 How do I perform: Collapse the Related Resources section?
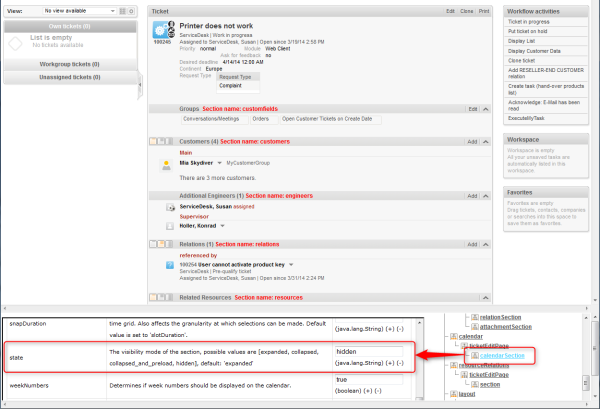(x=486, y=298)
